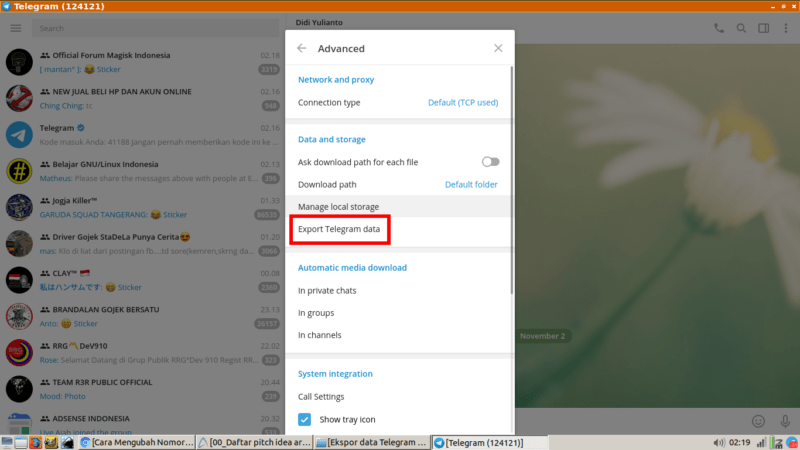Open RRG DeV910 chat
Image resolution: width=800 pixels, height=450 pixels.
(x=142, y=353)
